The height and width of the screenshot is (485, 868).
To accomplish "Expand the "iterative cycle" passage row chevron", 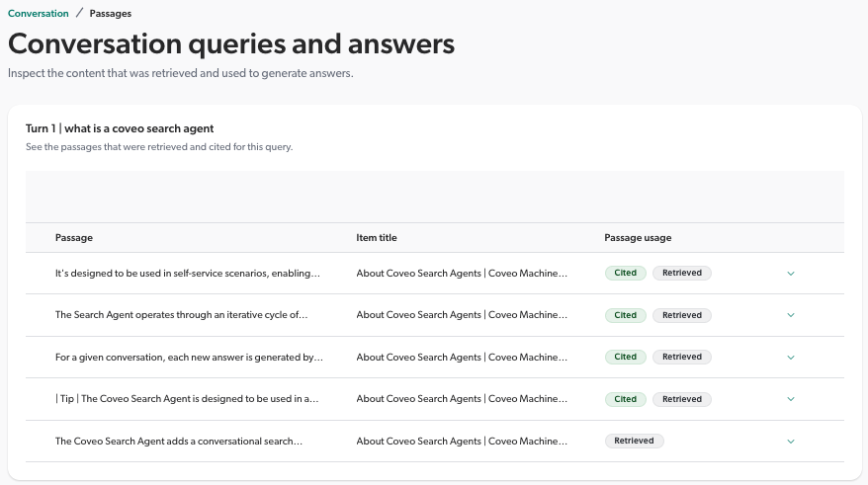I will pyautogui.click(x=791, y=315).
